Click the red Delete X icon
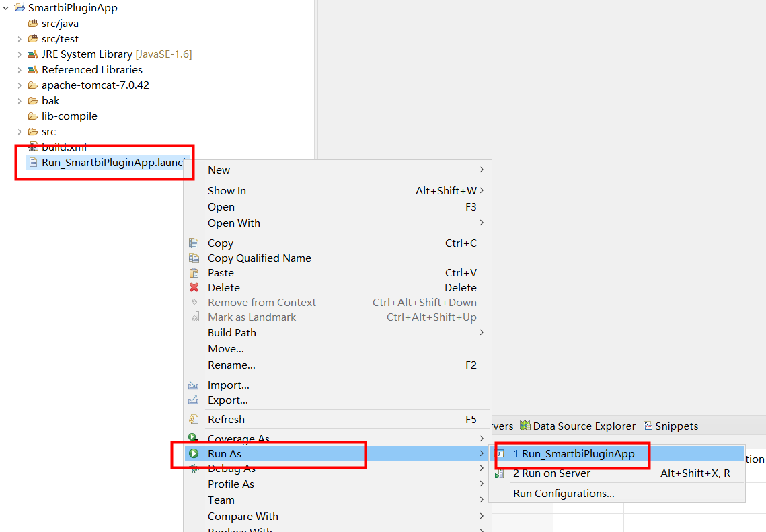 click(x=194, y=287)
